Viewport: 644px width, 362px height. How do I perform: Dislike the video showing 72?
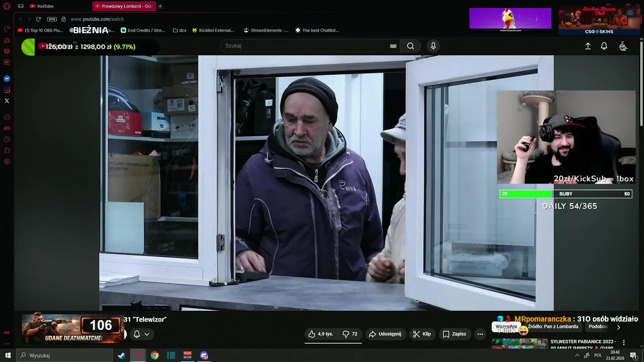pyautogui.click(x=350, y=334)
